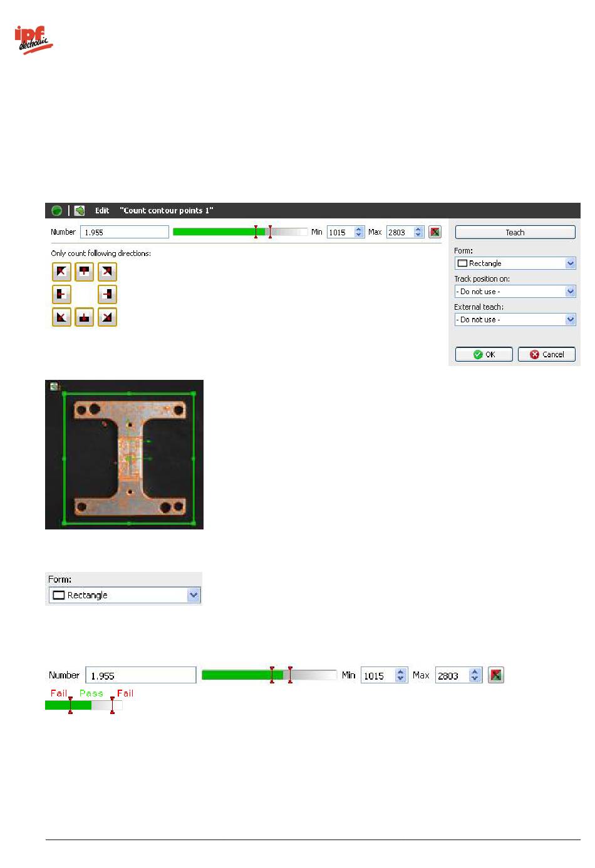Click the enlarged red-green invert icon after Max 2803
Image resolution: width=595 pixels, height=868 pixels.
496,675
